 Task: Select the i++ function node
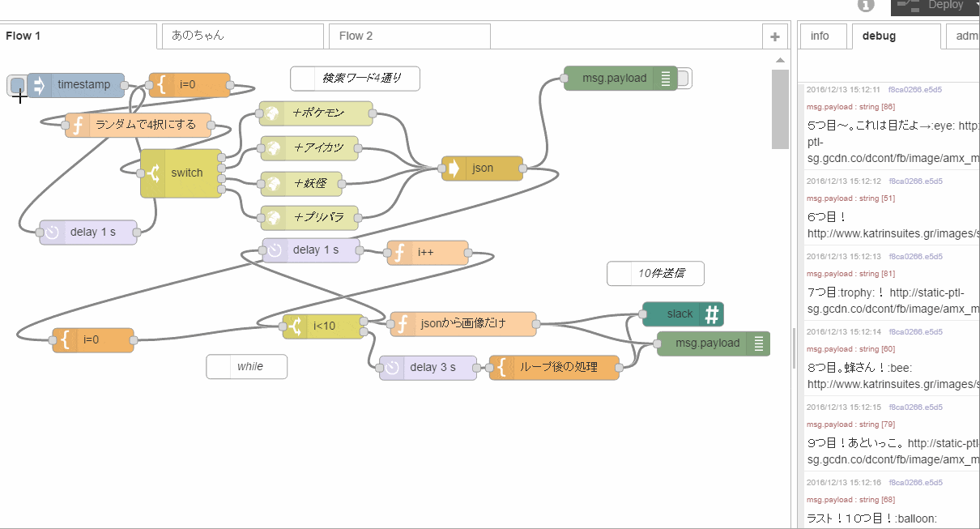[428, 253]
